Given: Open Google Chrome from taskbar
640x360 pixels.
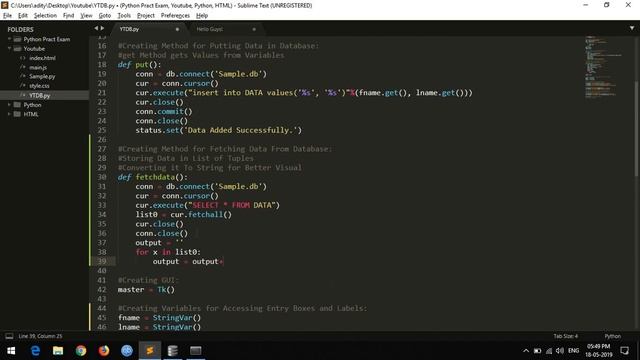Looking at the screenshot, I should [81, 351].
